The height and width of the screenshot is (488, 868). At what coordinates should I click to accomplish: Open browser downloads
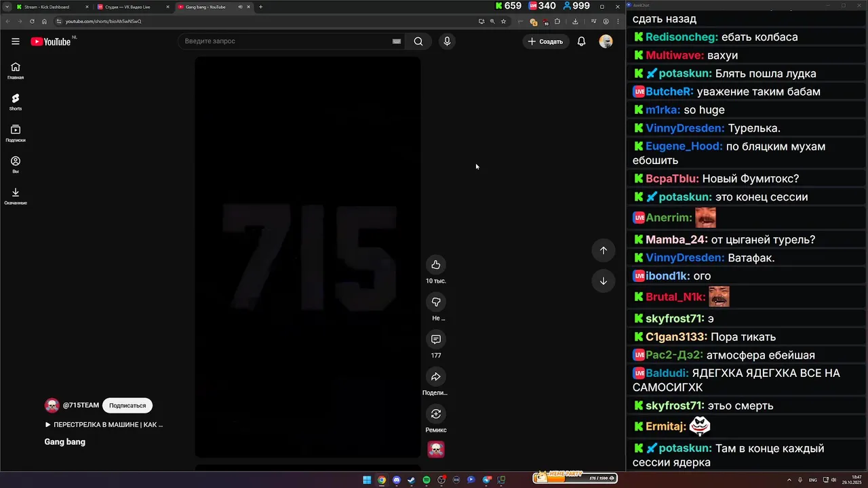[575, 21]
